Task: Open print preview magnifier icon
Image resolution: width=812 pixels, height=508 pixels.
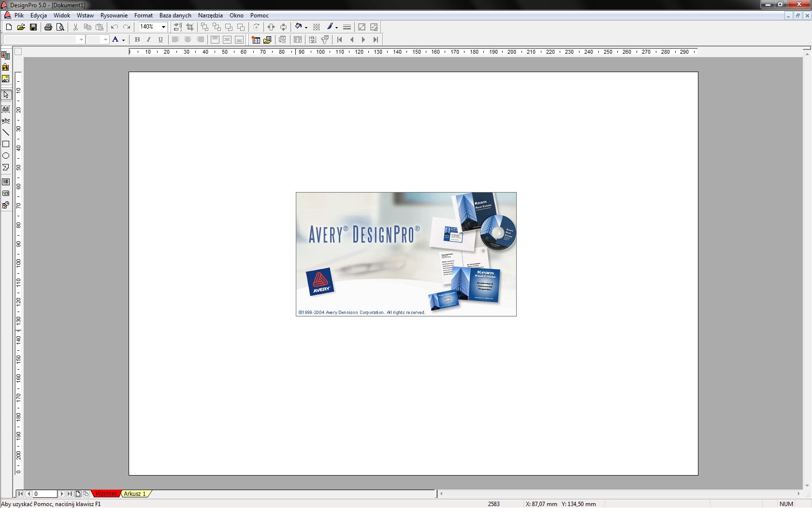Action: click(60, 27)
